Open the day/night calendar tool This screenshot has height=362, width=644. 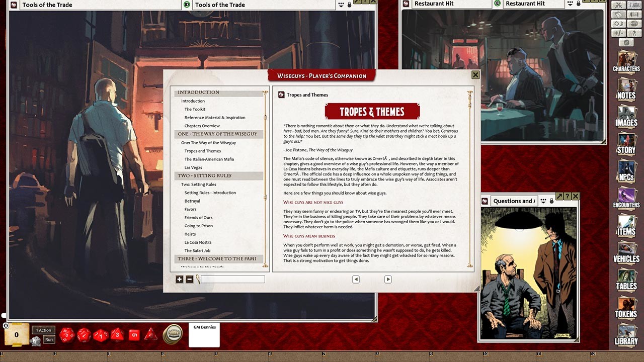click(618, 24)
